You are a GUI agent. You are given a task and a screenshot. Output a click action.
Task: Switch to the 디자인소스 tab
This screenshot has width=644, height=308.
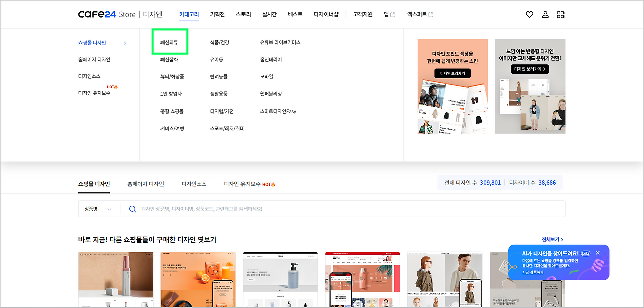click(x=194, y=184)
